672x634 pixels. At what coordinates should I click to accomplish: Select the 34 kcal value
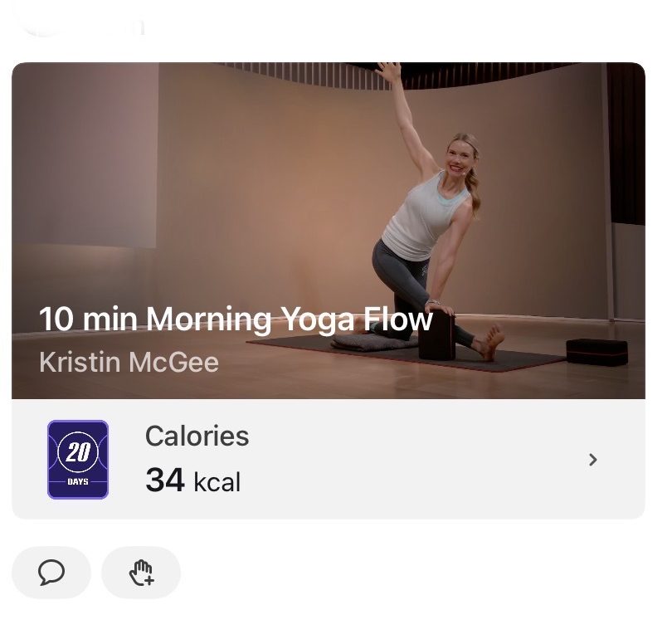[192, 480]
